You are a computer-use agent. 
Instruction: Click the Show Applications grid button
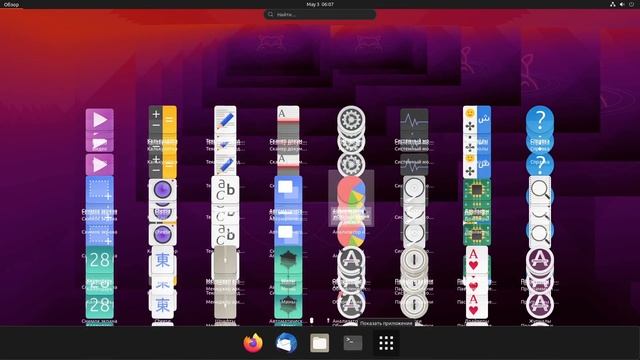[386, 343]
